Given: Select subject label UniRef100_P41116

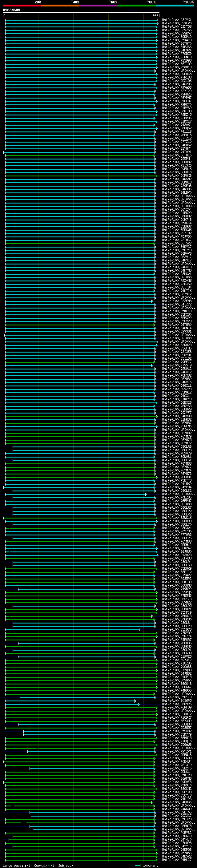Looking at the screenshot, I should click(x=176, y=131).
